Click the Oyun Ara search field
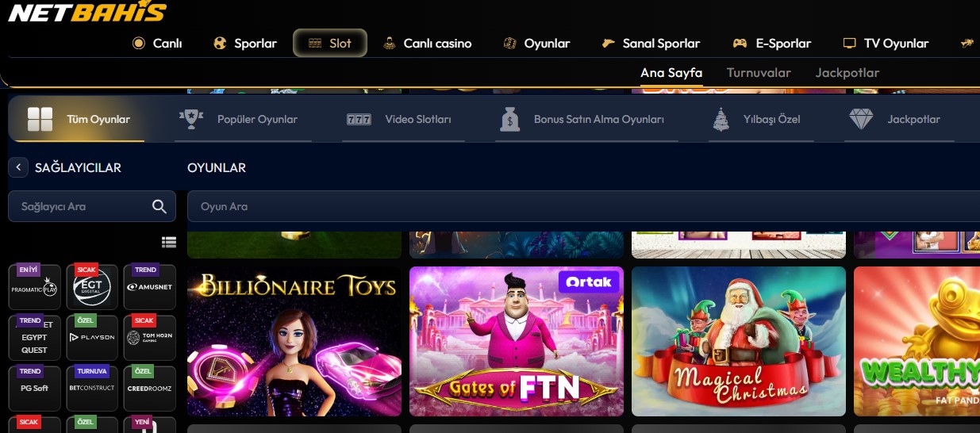The width and height of the screenshot is (980, 433). click(583, 206)
